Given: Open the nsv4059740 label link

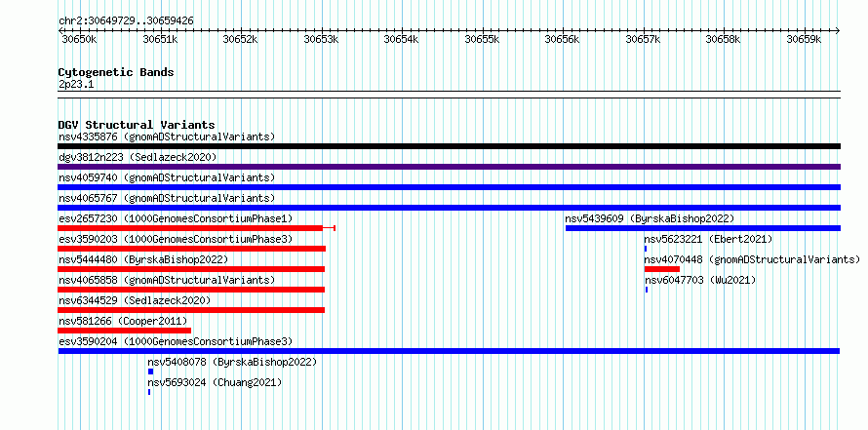Looking at the screenshot, I should pos(167,177).
